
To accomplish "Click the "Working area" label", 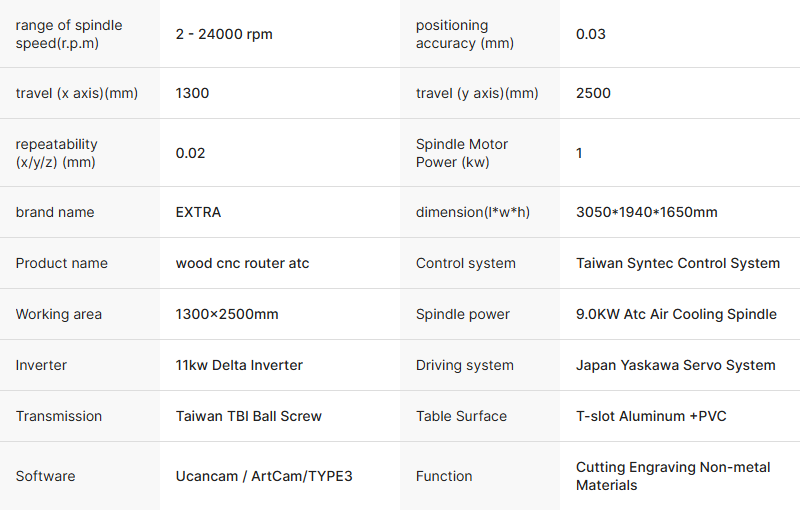I will pos(59,314).
